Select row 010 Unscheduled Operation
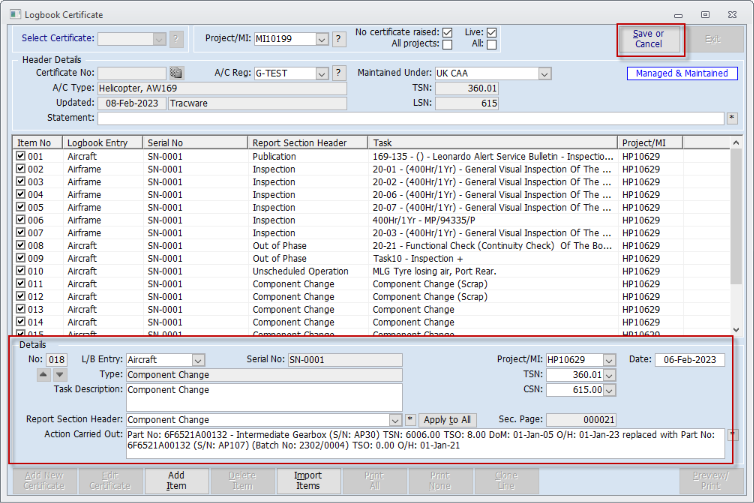This screenshot has height=503, width=754. pos(371,271)
